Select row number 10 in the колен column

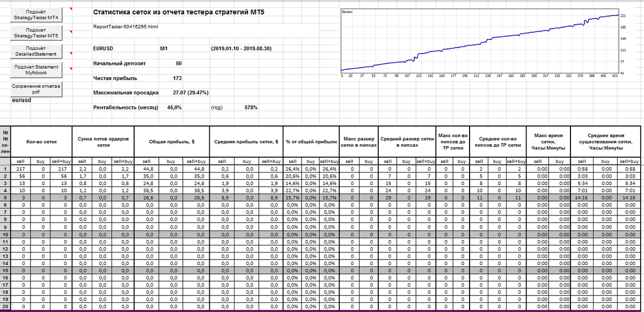pos(5,235)
